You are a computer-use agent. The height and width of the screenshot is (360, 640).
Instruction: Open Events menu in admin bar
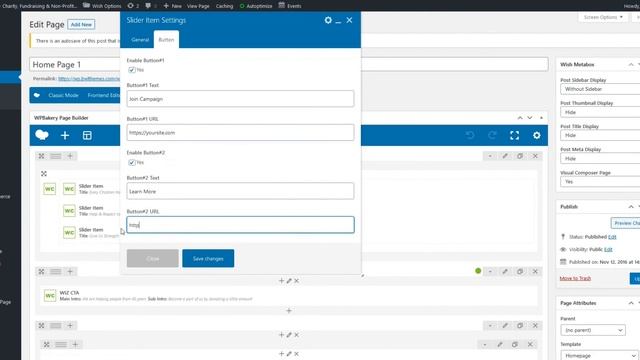(x=290, y=6)
